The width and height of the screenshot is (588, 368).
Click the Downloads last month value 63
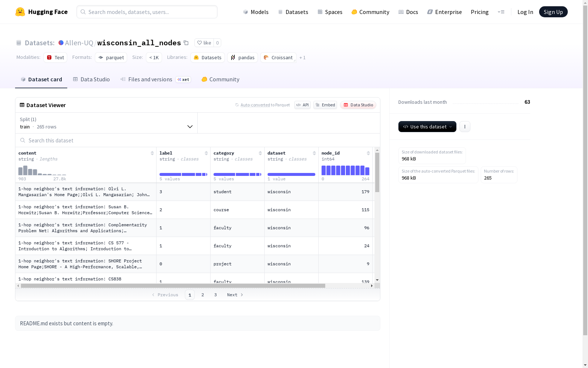coord(527,102)
